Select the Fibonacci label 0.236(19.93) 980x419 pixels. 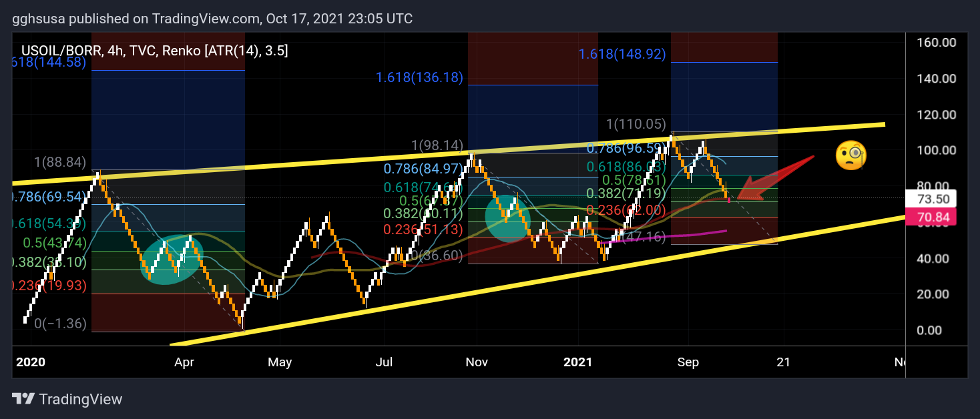(x=50, y=286)
